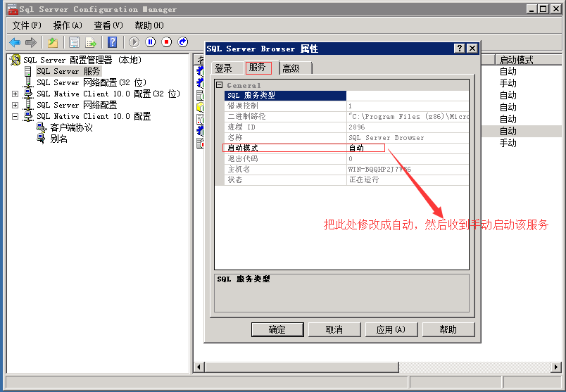Click the Export list toolbar icon

91,42
